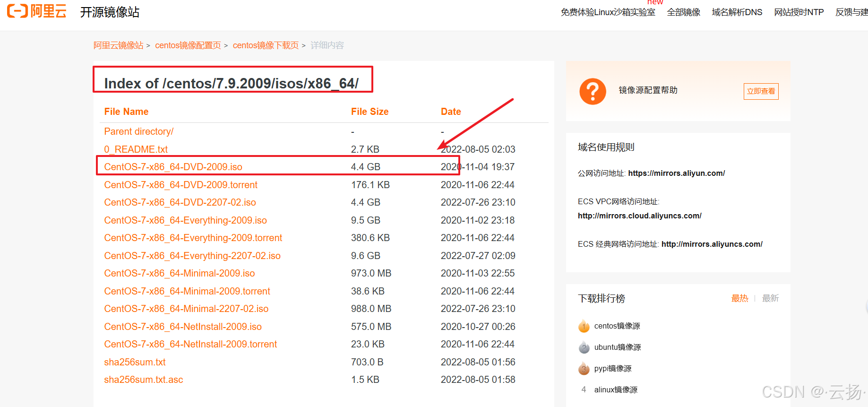Download CentOS-7-x86_64-Everything-2009.iso

pyautogui.click(x=185, y=220)
